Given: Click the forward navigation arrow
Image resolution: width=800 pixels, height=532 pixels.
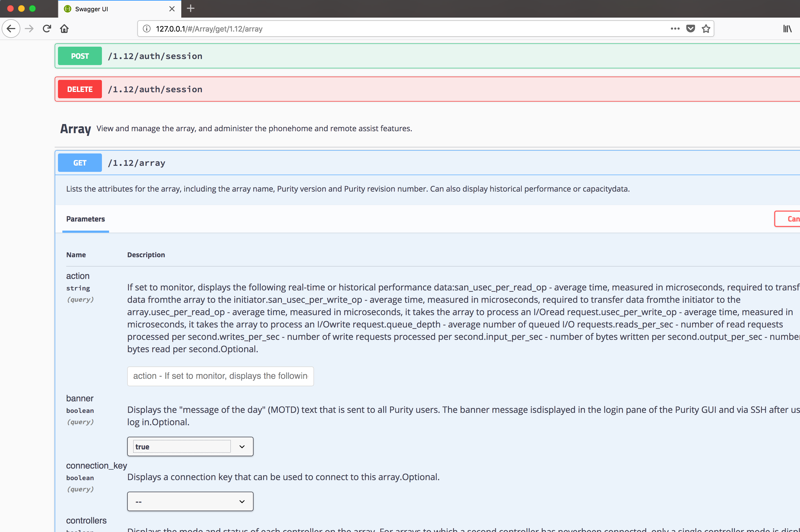Looking at the screenshot, I should (x=29, y=29).
